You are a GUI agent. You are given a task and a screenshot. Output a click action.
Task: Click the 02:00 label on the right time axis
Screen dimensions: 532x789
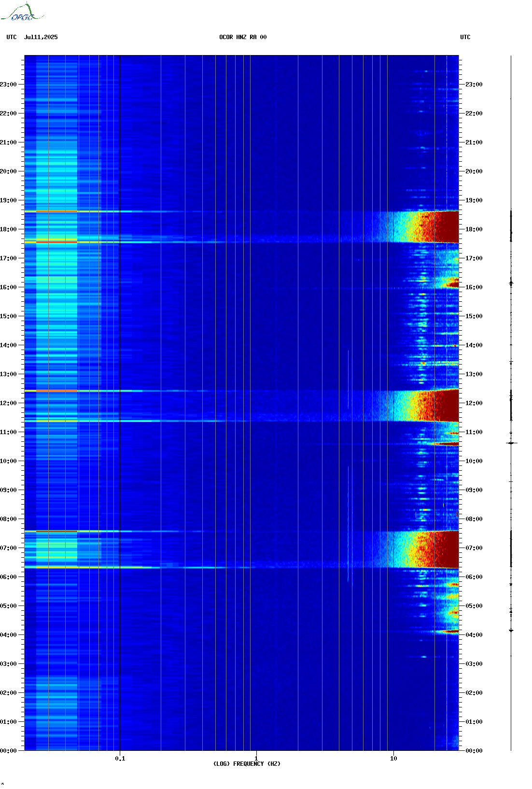point(474,693)
